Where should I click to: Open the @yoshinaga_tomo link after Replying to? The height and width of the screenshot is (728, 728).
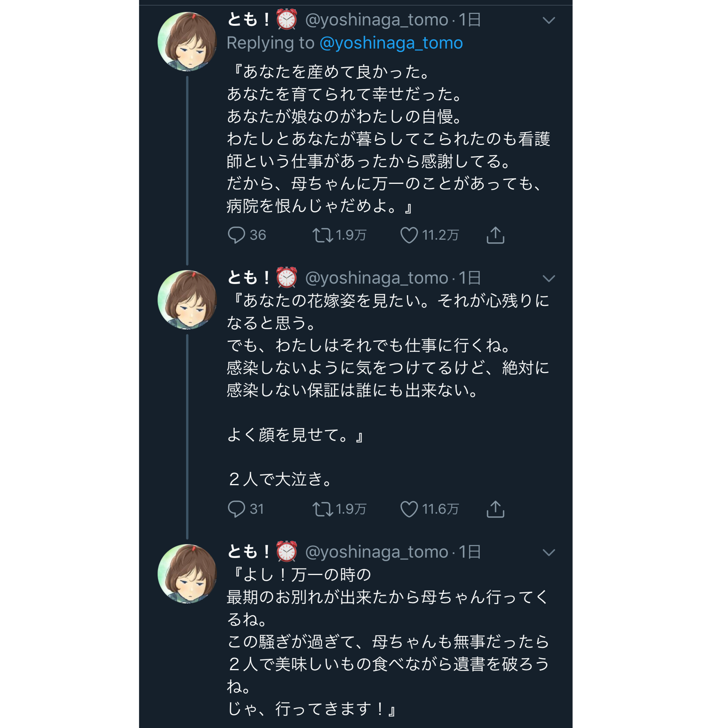(x=391, y=43)
